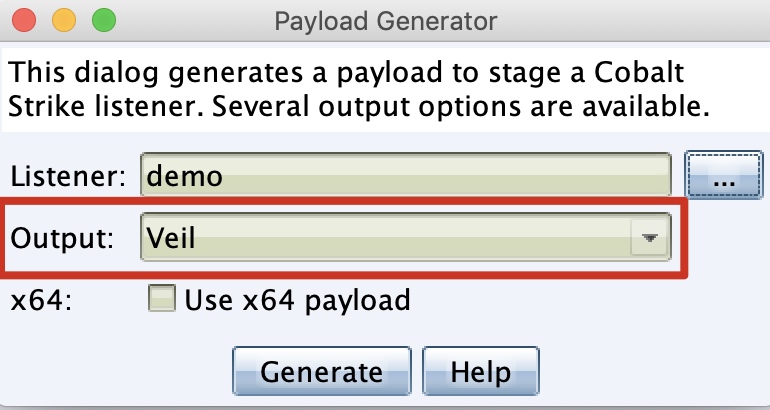Image resolution: width=770 pixels, height=410 pixels.
Task: Enable the Use x64 payload checkbox
Action: click(162, 299)
